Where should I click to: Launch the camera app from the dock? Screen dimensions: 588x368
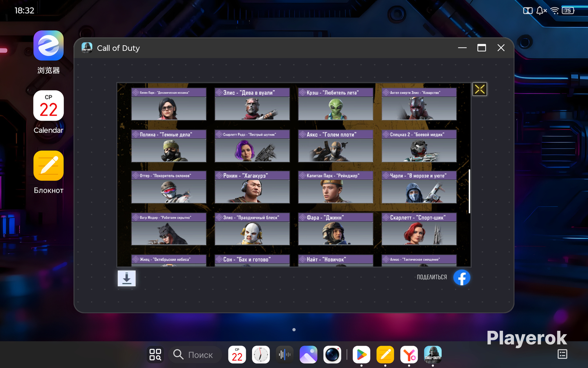332,355
